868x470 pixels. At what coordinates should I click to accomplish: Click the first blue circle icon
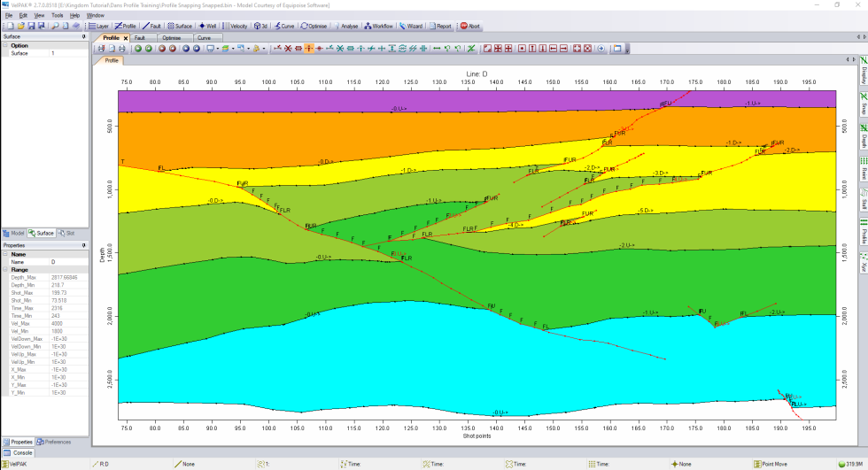[185, 49]
